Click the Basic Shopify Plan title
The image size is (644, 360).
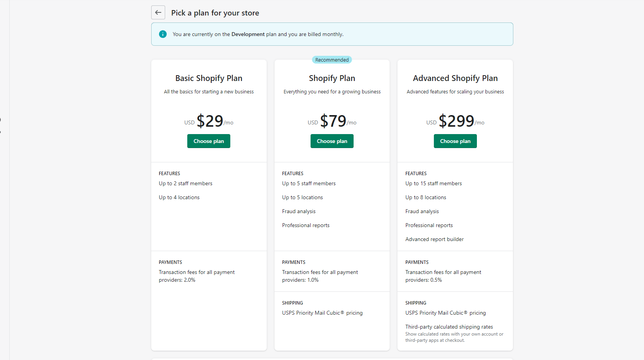click(x=209, y=78)
